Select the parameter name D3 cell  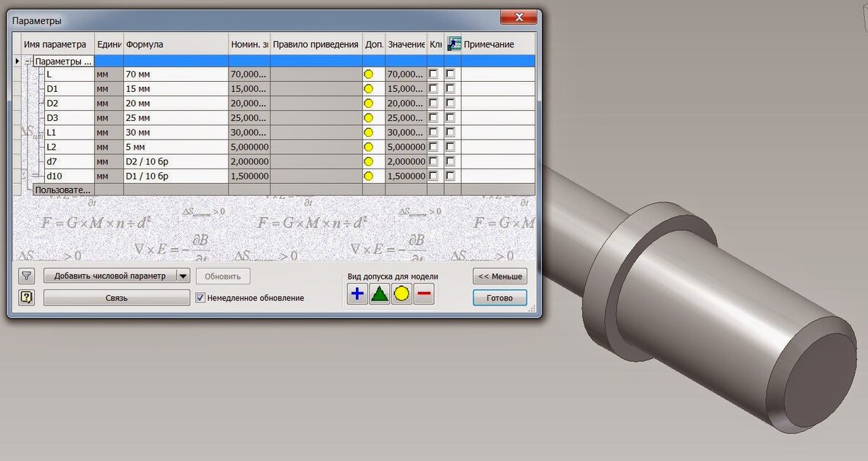(69, 117)
